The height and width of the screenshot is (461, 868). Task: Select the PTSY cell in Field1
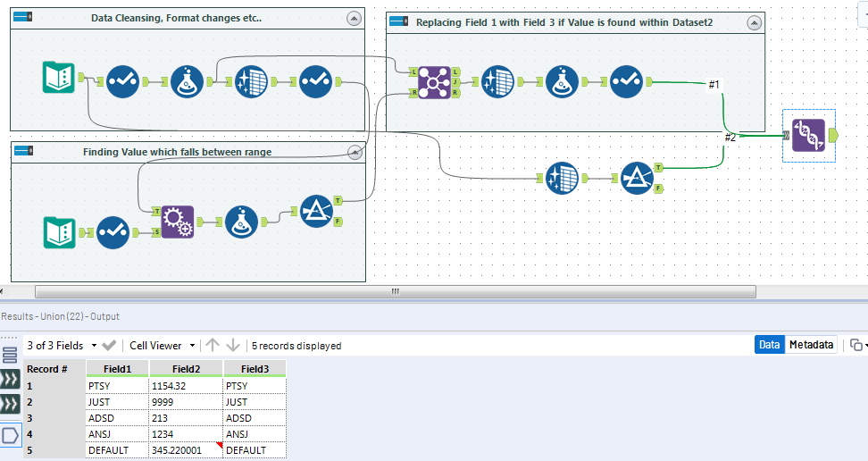(117, 386)
